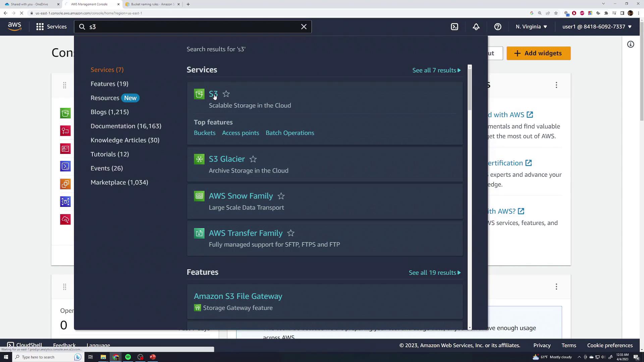Expand the N. Virginia region dropdown

pyautogui.click(x=531, y=27)
